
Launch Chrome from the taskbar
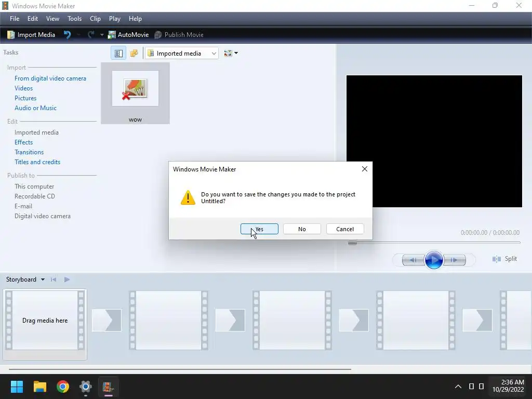coord(63,387)
